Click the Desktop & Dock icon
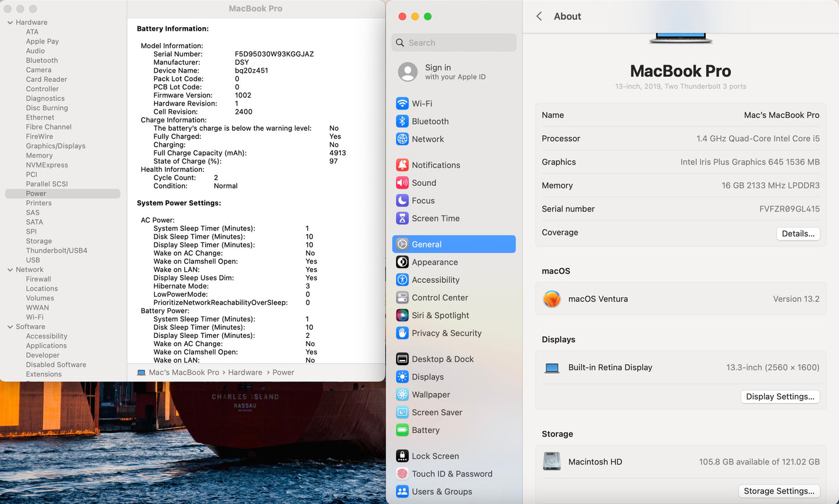 tap(402, 359)
